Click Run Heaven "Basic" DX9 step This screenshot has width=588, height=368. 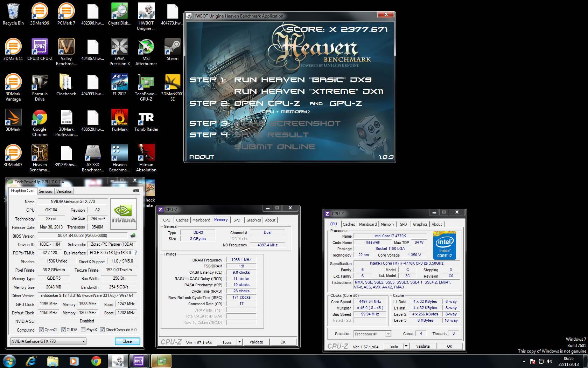click(303, 80)
